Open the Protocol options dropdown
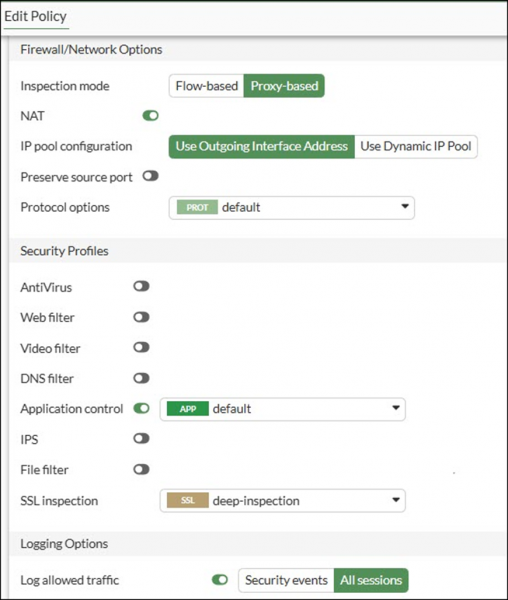This screenshot has height=600, width=508. [x=291, y=208]
